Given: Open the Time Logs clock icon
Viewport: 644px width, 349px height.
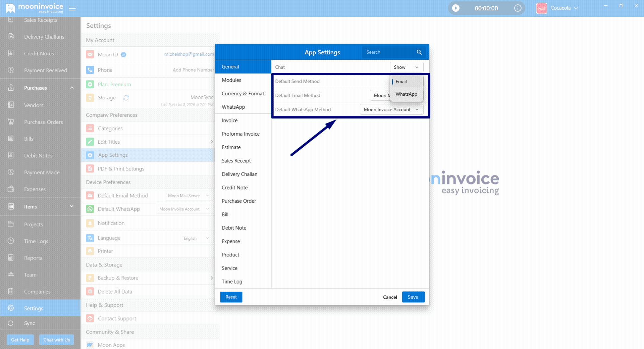Looking at the screenshot, I should [x=11, y=241].
